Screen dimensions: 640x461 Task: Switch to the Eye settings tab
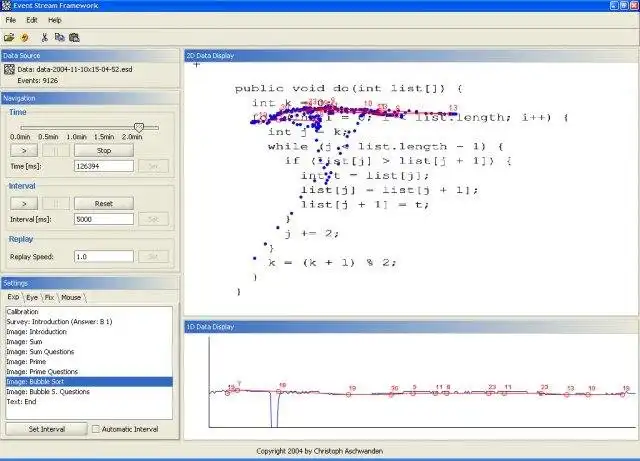point(32,297)
